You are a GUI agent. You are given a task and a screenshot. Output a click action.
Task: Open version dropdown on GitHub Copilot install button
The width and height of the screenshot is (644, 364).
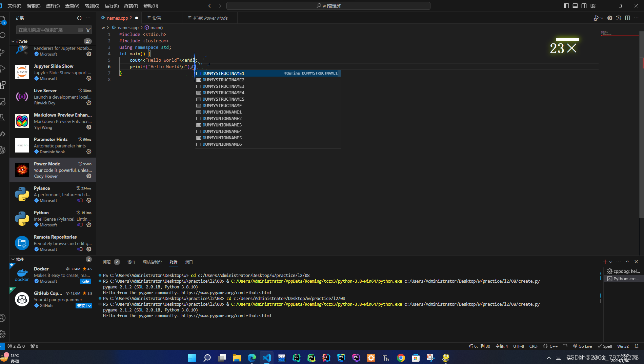click(89, 306)
